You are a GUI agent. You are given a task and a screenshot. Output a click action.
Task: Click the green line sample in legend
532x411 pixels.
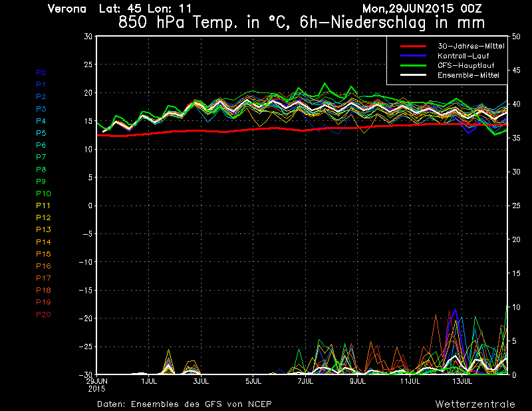coord(413,65)
